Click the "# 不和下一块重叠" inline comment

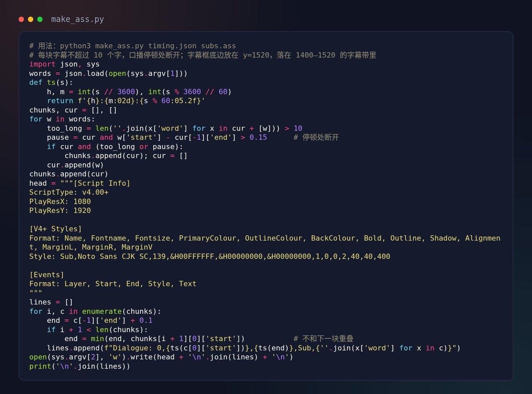pos(323,339)
